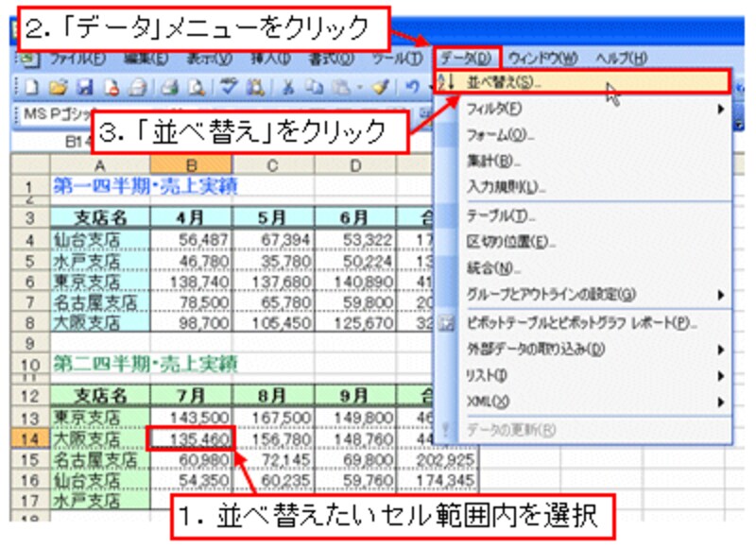Open the ヘルプ(H) menu
The image size is (756, 548).
point(621,59)
